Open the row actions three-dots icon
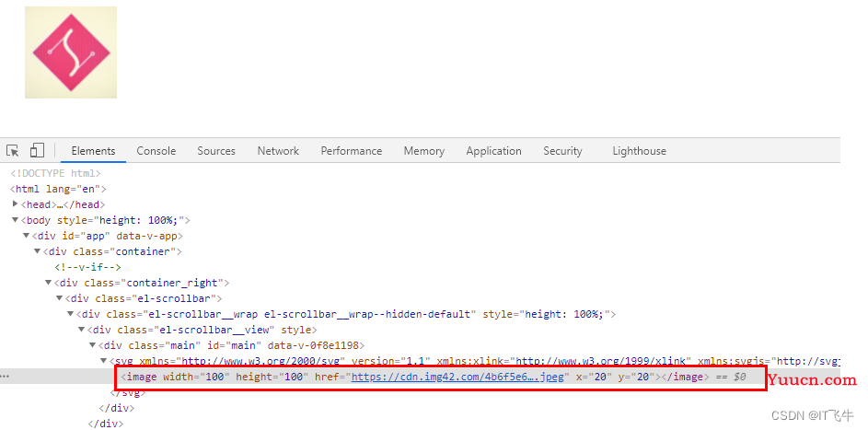The height and width of the screenshot is (430, 868). pos(5,377)
